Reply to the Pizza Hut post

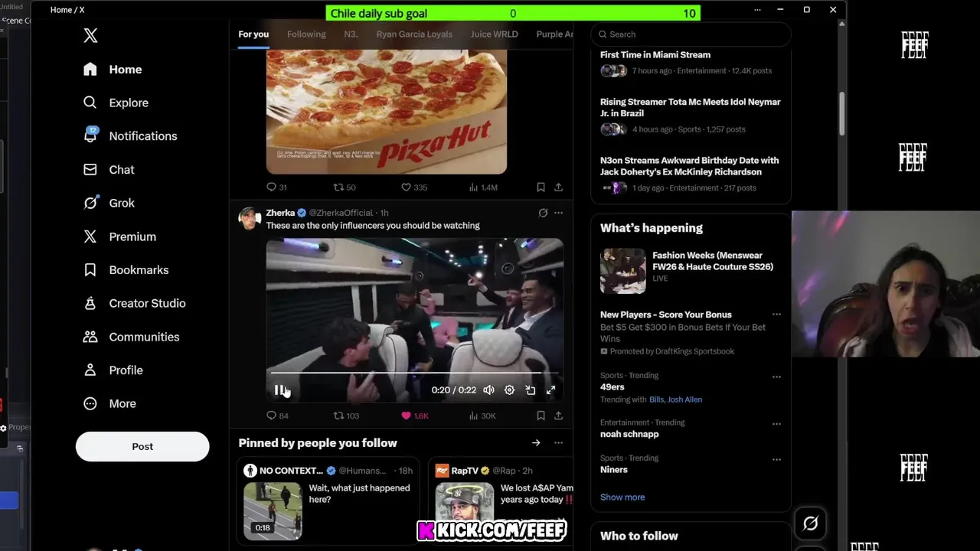coord(276,187)
